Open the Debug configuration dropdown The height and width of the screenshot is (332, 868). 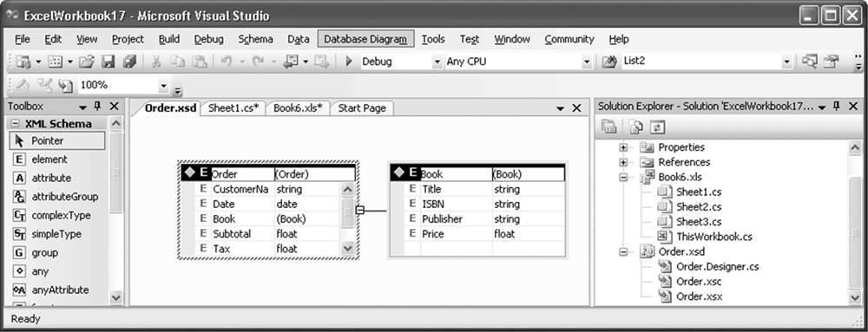437,62
